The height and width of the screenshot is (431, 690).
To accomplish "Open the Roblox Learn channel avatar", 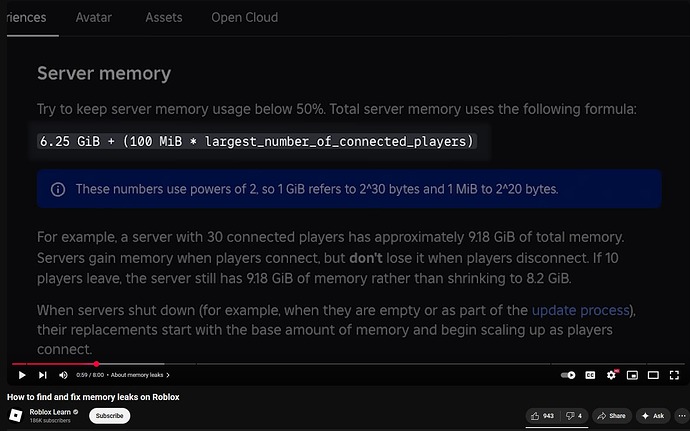I will tap(16, 416).
